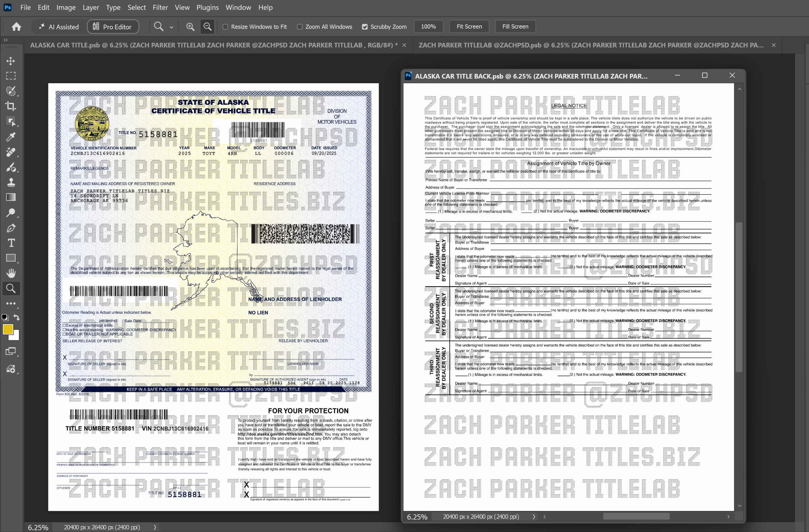Open the Edit Toolbar three-dots icon
Viewport: 809px width, 532px height.
click(x=11, y=303)
